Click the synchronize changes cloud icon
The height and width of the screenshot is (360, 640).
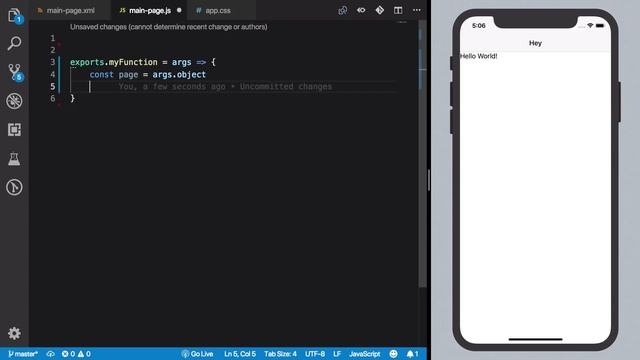51,354
